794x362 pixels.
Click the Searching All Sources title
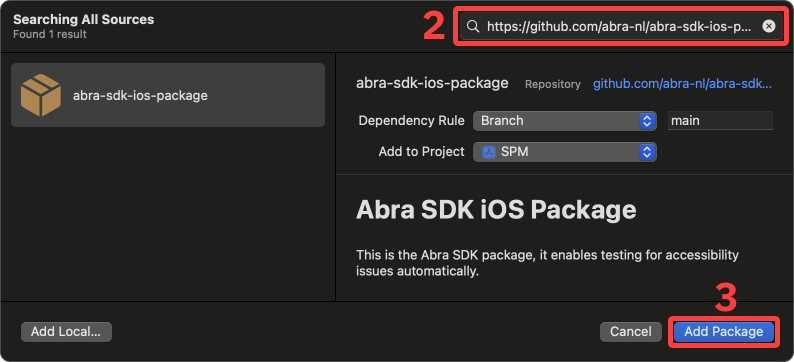[x=84, y=20]
